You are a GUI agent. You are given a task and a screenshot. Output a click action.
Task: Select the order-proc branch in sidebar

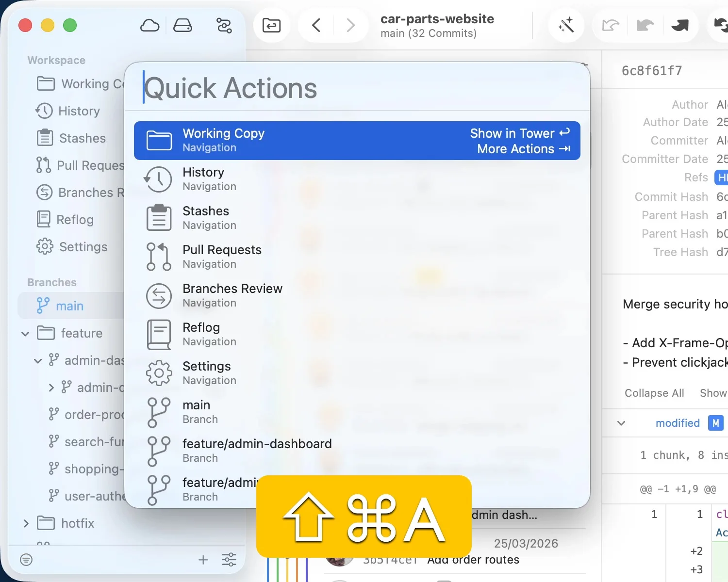[86, 415]
